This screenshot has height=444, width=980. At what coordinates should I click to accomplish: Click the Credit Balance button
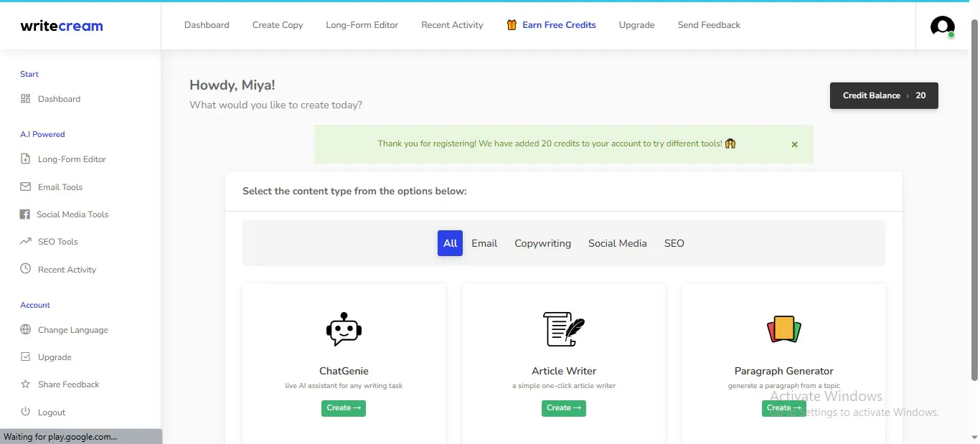click(884, 95)
